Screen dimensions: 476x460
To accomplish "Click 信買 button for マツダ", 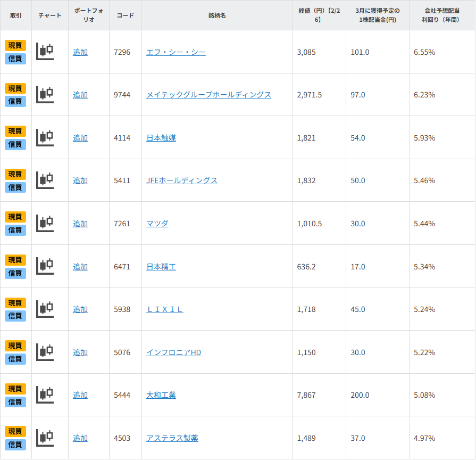I will pos(15,230).
